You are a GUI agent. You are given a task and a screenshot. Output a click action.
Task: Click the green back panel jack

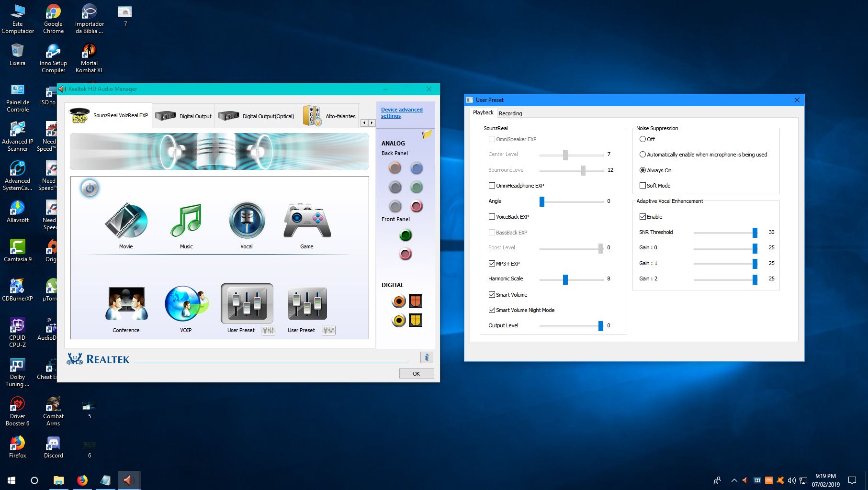click(417, 187)
